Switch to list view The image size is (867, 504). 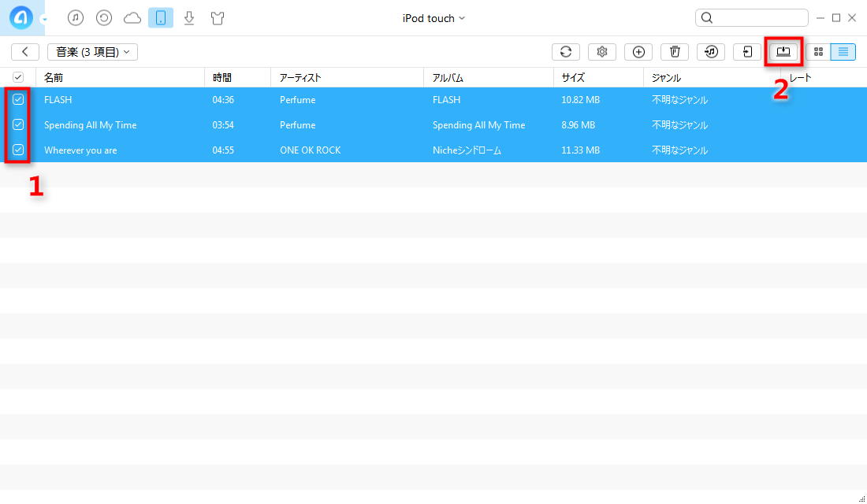[843, 51]
